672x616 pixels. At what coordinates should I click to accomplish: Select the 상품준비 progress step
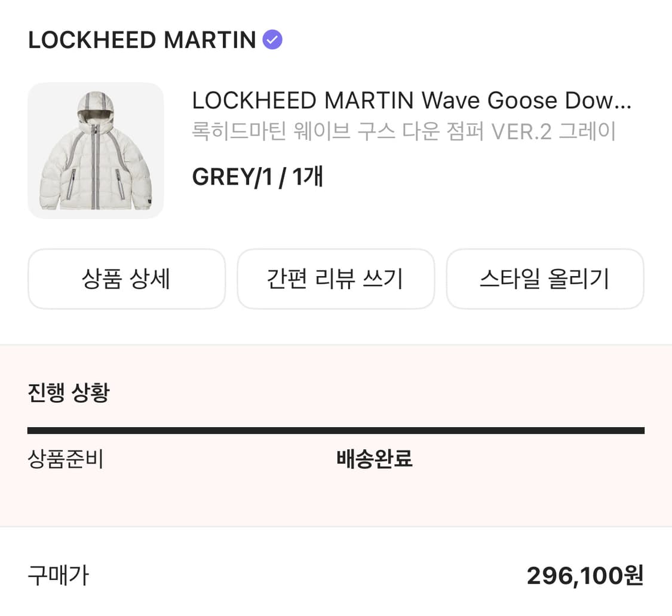(x=66, y=459)
